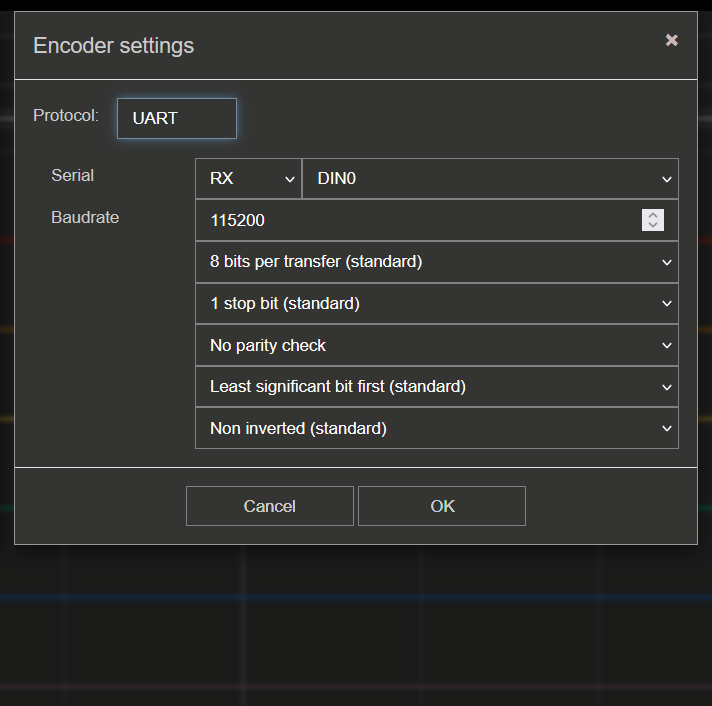Image resolution: width=712 pixels, height=706 pixels.
Task: Open the UART protocol selector
Action: [x=177, y=118]
